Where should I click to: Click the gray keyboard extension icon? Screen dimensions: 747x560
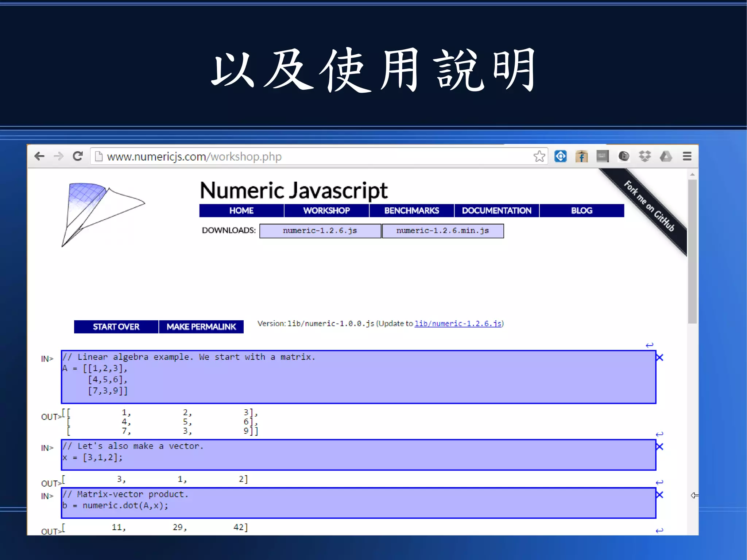(603, 156)
